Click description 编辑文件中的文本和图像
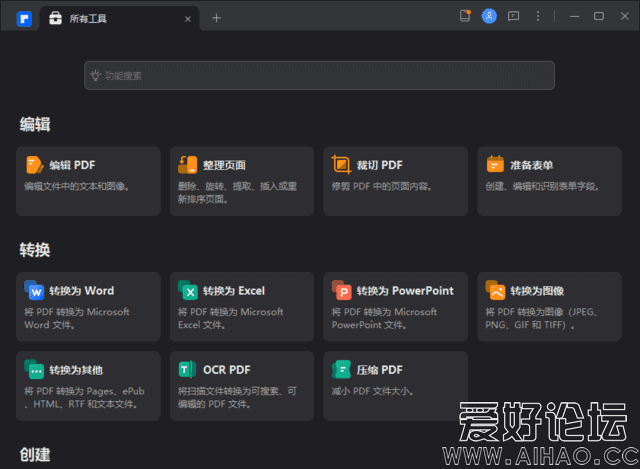 [77, 187]
